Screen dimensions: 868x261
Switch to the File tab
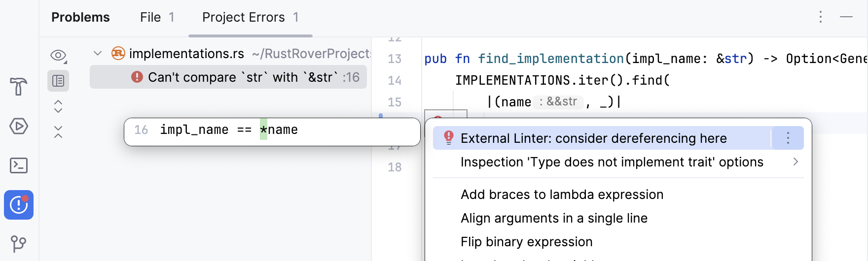(x=157, y=17)
